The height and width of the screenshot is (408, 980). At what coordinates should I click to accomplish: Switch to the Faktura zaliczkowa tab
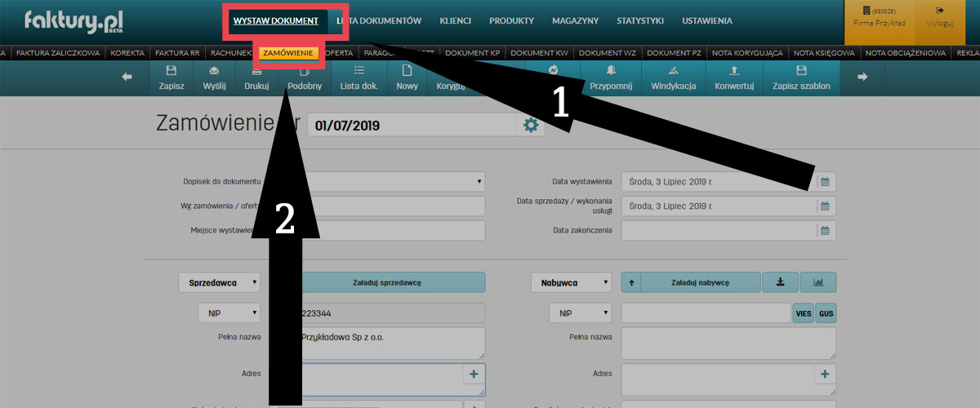tap(57, 53)
